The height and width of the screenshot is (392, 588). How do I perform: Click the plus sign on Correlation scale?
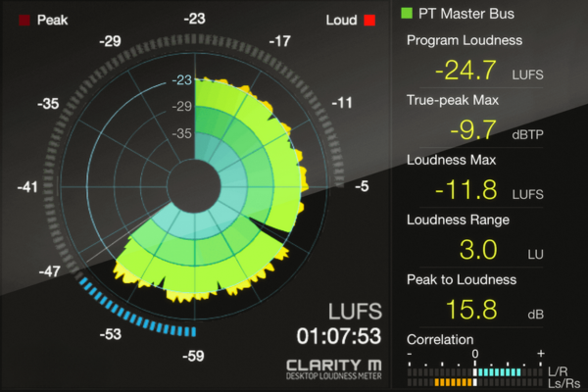pos(541,353)
